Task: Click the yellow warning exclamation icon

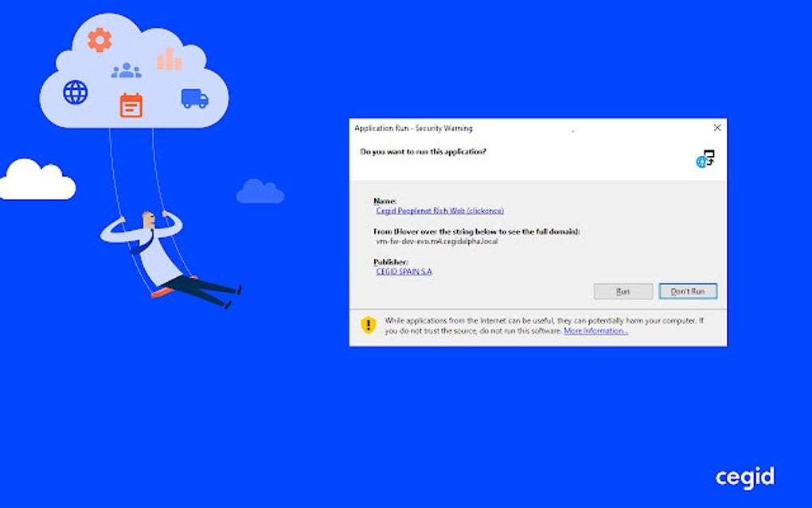Action: [x=367, y=322]
